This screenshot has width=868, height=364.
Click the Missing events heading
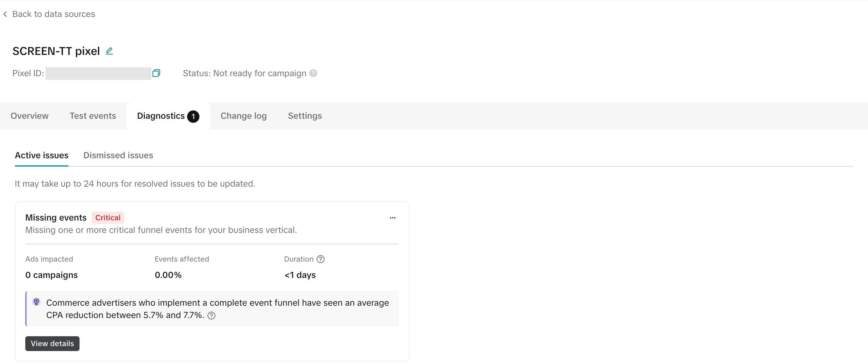point(56,217)
